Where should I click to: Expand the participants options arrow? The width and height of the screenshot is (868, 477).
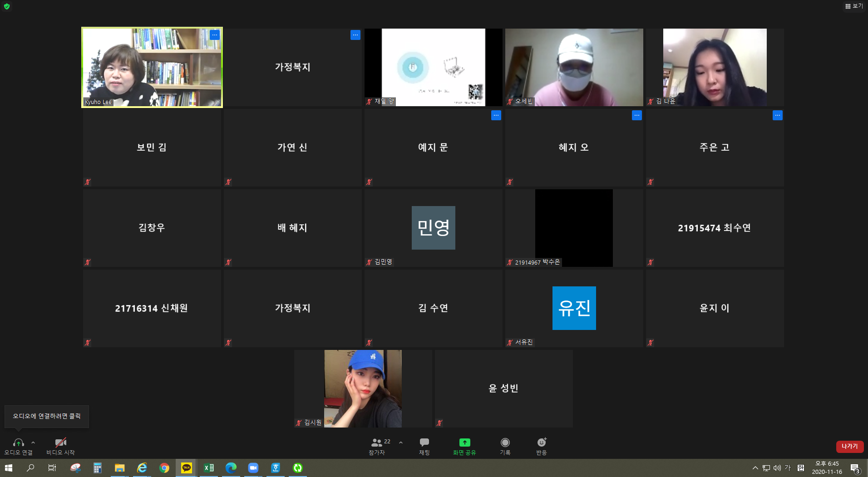[x=401, y=443]
